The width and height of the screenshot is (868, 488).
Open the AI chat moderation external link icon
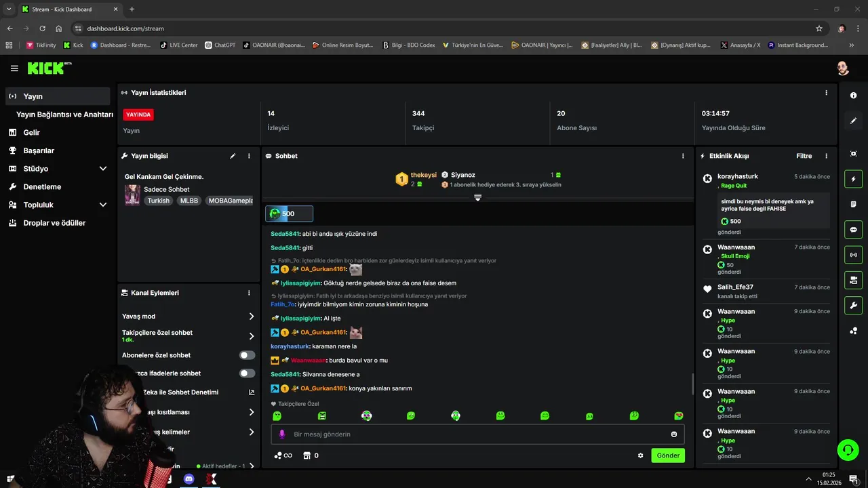click(252, 392)
